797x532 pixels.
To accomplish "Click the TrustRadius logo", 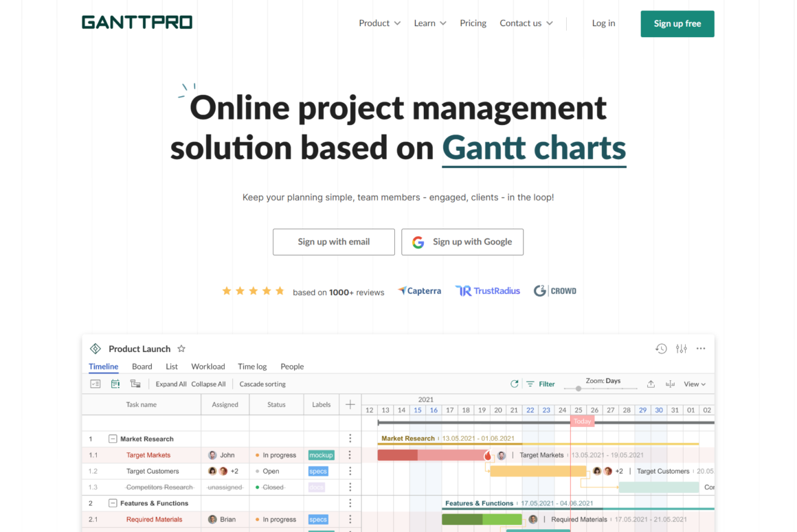I will click(x=487, y=291).
